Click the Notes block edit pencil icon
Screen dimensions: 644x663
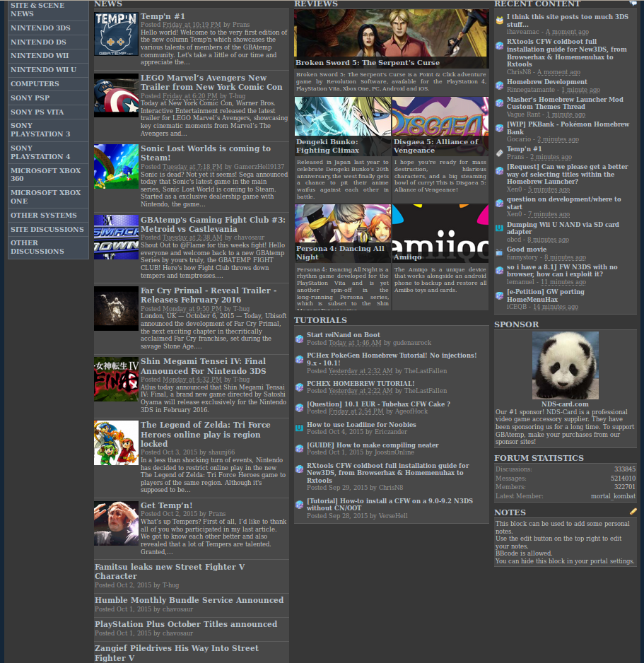[633, 511]
